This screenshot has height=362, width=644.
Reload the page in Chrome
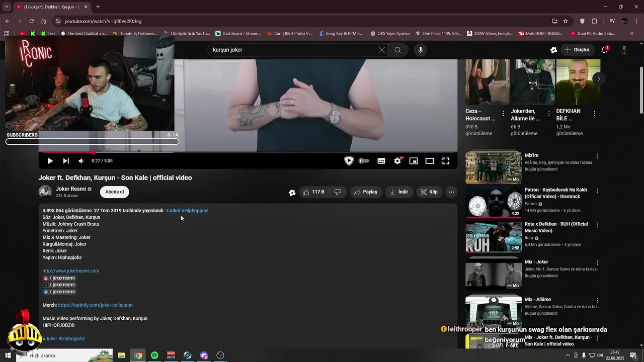[x=31, y=21]
